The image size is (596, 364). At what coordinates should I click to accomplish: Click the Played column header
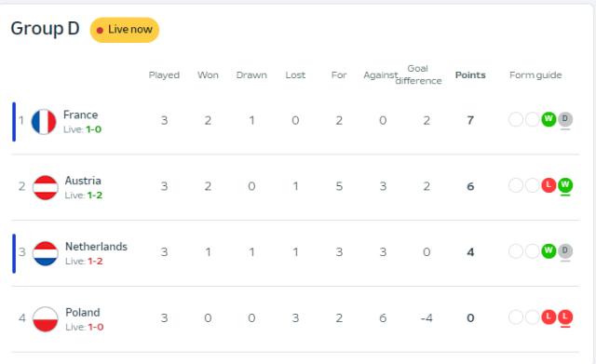164,75
